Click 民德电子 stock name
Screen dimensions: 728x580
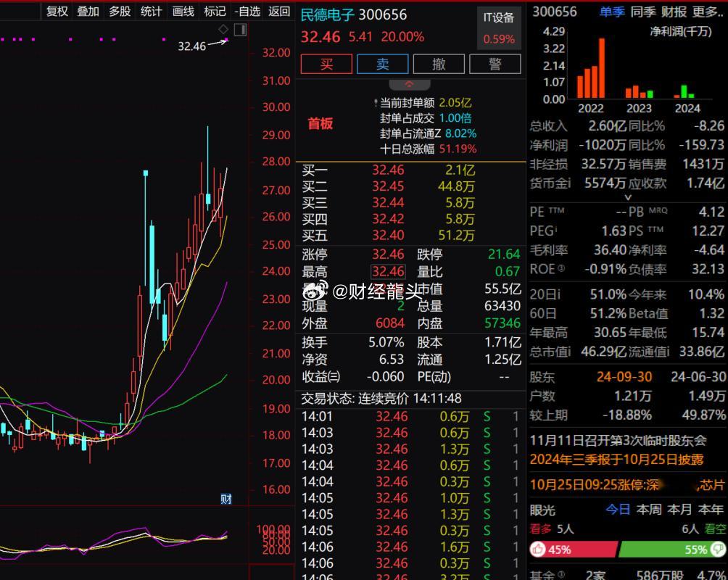pyautogui.click(x=327, y=14)
